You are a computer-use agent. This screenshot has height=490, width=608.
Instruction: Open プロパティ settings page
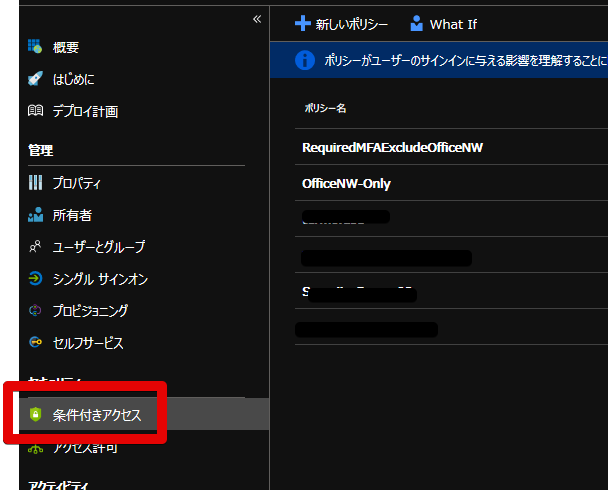point(76,183)
